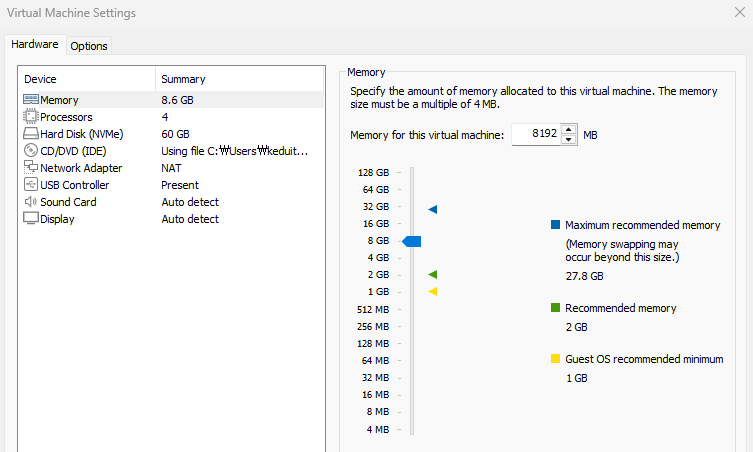Click the yellow guest minimum marker arrow
The image size is (753, 452).
tap(433, 292)
